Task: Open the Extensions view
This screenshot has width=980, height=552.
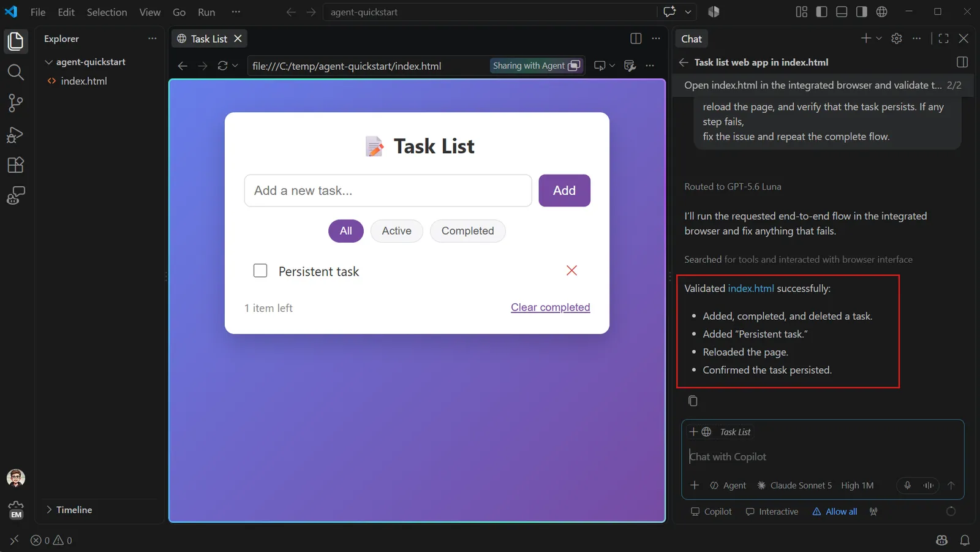Action: pos(15,165)
